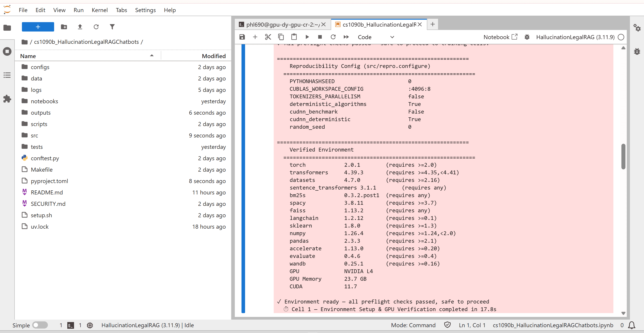The height and width of the screenshot is (333, 644).
Task: Upload files into the file browser
Action: tap(80, 26)
